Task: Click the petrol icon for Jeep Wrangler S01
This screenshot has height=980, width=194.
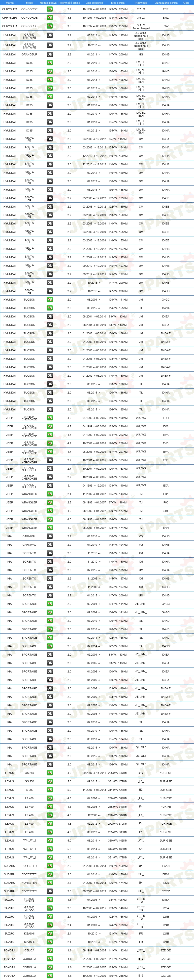Action: (x=50, y=511)
